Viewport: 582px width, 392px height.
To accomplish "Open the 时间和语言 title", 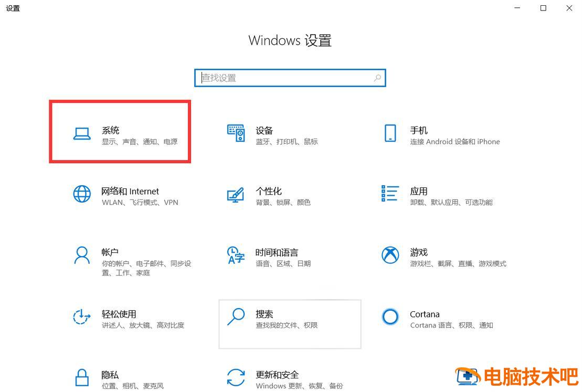I will 277,252.
